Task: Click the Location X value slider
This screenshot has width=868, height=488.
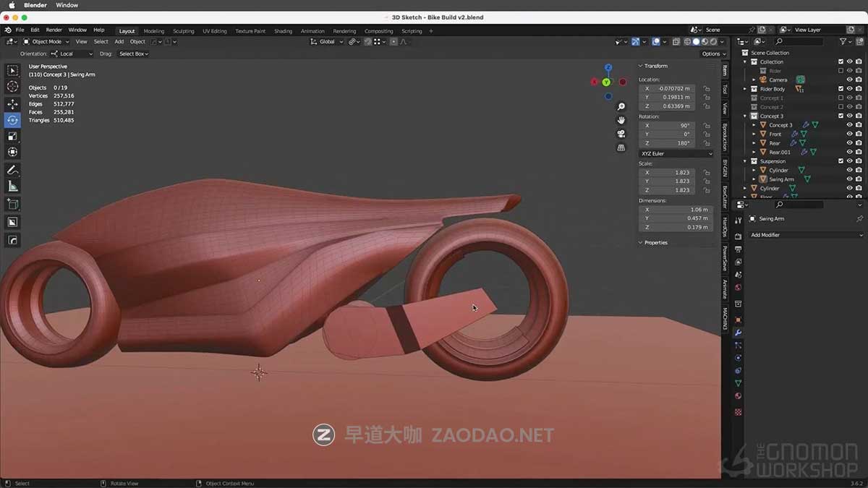Action: pyautogui.click(x=667, y=87)
